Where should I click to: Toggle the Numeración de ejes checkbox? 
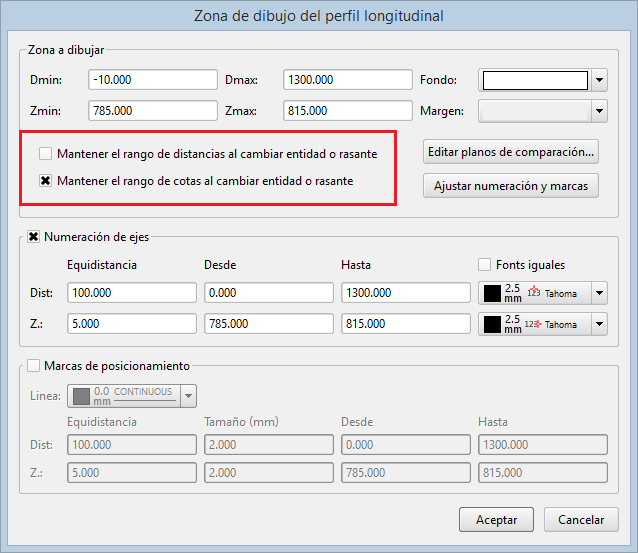35,237
